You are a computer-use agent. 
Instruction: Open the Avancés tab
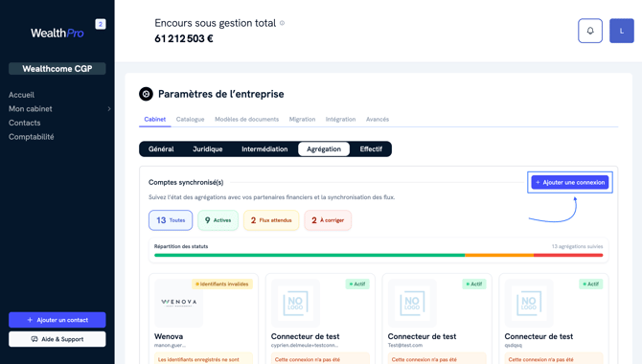[x=378, y=119]
